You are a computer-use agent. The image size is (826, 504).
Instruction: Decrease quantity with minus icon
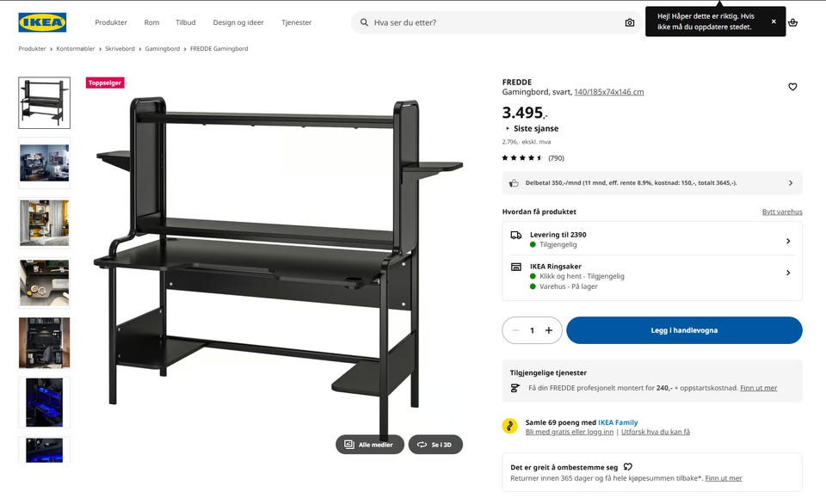coord(515,330)
